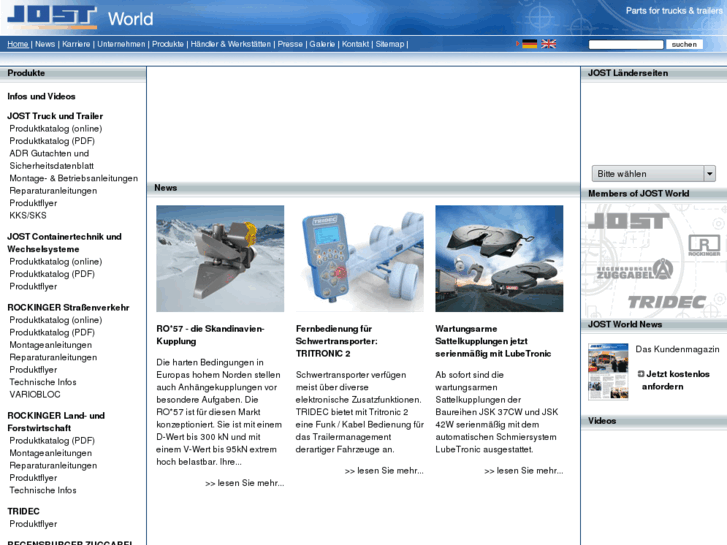Open Händler & Werkstätten menu item
This screenshot has height=545, width=727.
tap(231, 44)
